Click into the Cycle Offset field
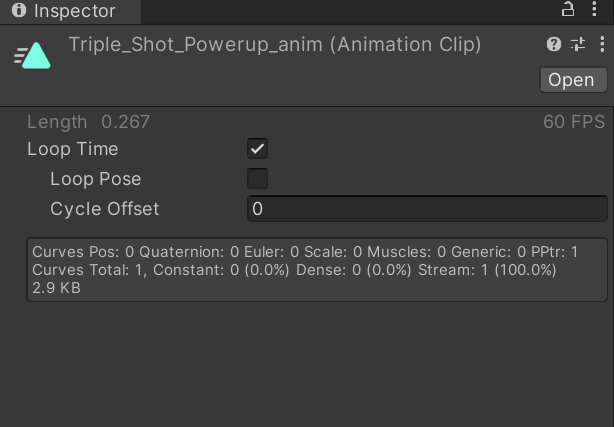The width and height of the screenshot is (614, 427). 427,209
